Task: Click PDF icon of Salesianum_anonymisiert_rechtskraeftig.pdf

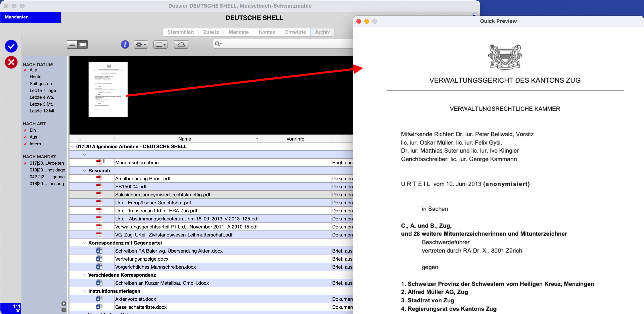Action: (99, 194)
